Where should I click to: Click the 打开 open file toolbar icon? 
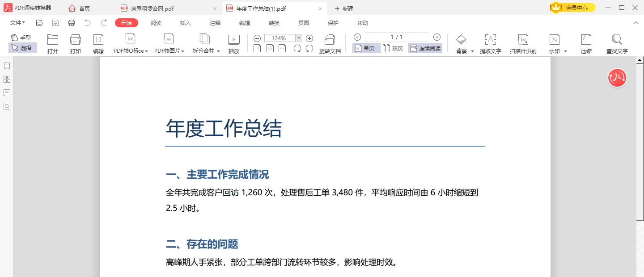click(53, 44)
